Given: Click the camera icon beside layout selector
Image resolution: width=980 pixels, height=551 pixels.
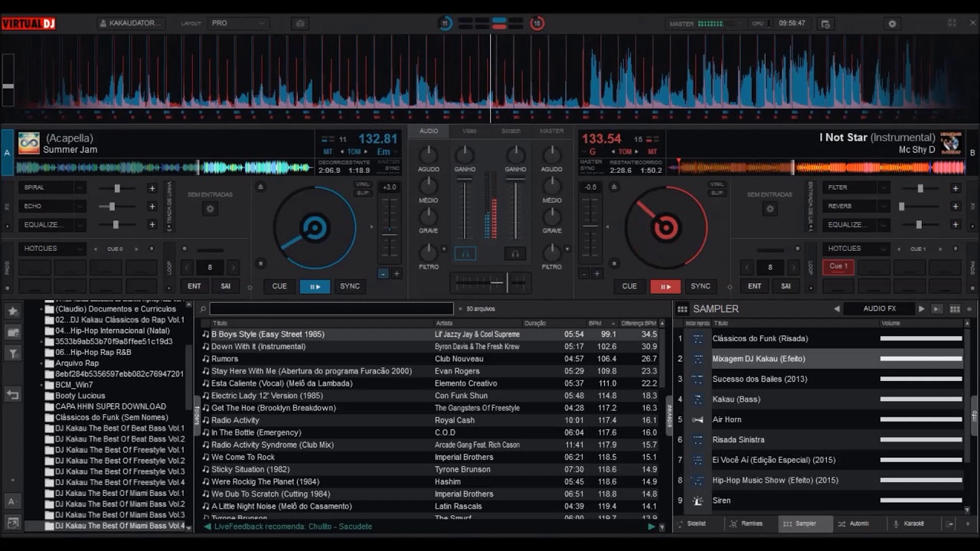Looking at the screenshot, I should (x=300, y=24).
